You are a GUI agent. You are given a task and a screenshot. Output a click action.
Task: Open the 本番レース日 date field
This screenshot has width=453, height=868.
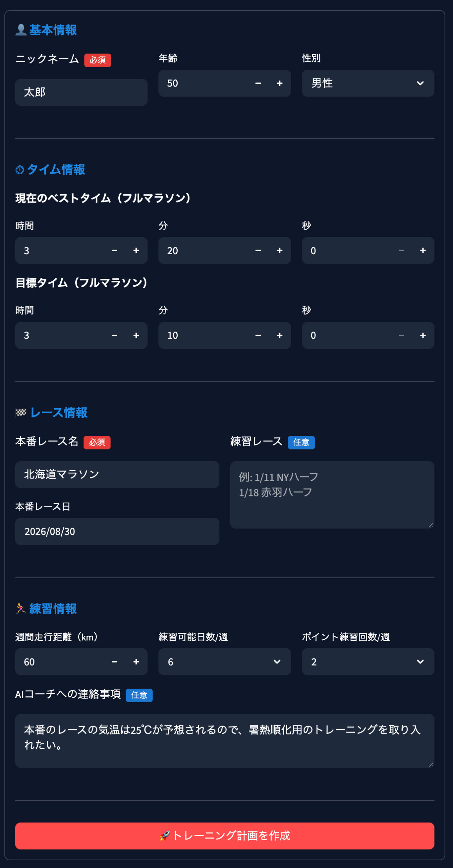117,531
